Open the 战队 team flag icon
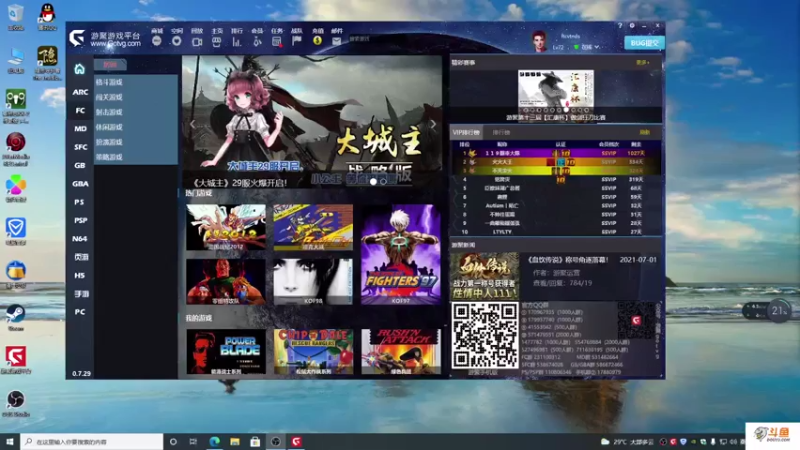The width and height of the screenshot is (800, 450). click(x=296, y=41)
